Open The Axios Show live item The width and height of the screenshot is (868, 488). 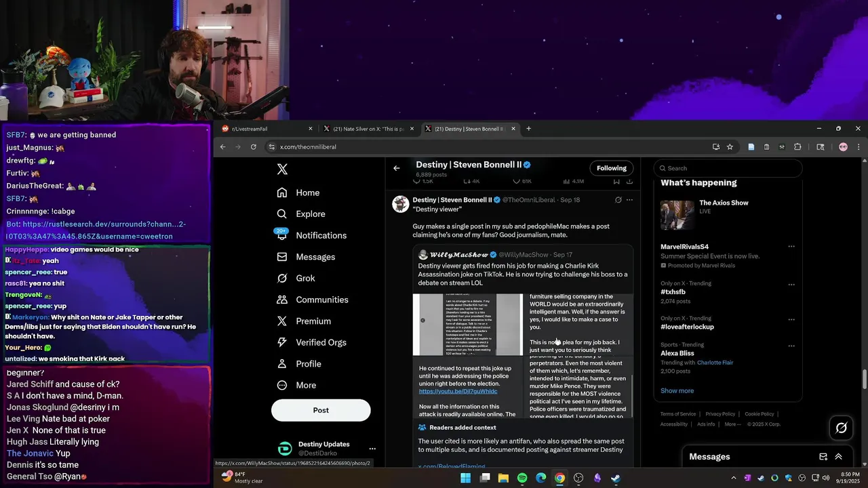[728, 215]
